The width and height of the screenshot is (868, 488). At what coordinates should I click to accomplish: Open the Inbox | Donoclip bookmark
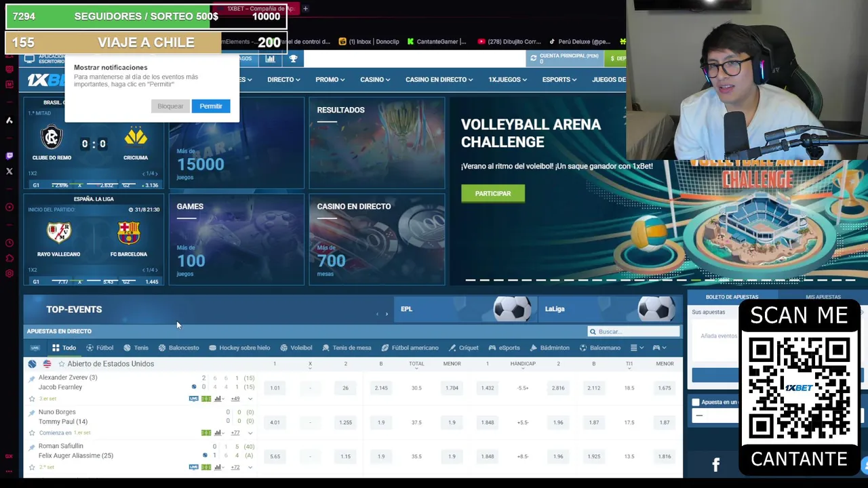pyautogui.click(x=369, y=41)
